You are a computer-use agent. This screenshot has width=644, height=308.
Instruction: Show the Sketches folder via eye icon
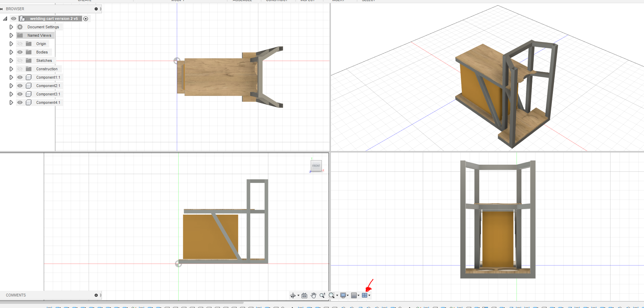coord(20,60)
